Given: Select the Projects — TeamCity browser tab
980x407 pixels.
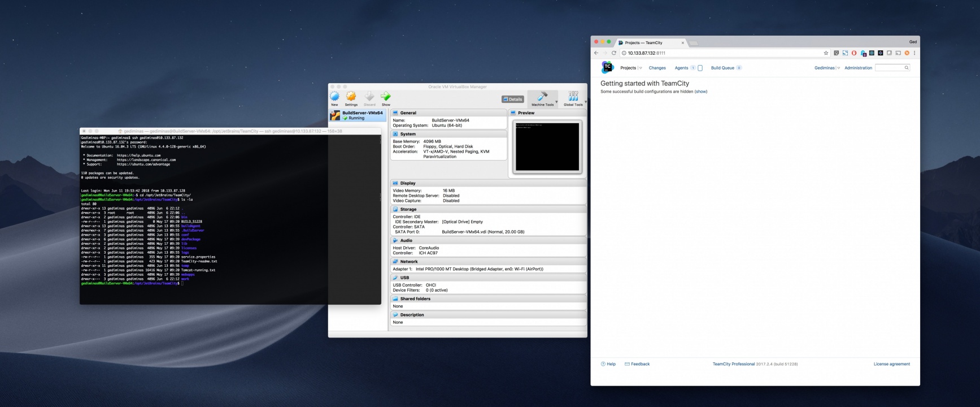Looking at the screenshot, I should (x=651, y=42).
